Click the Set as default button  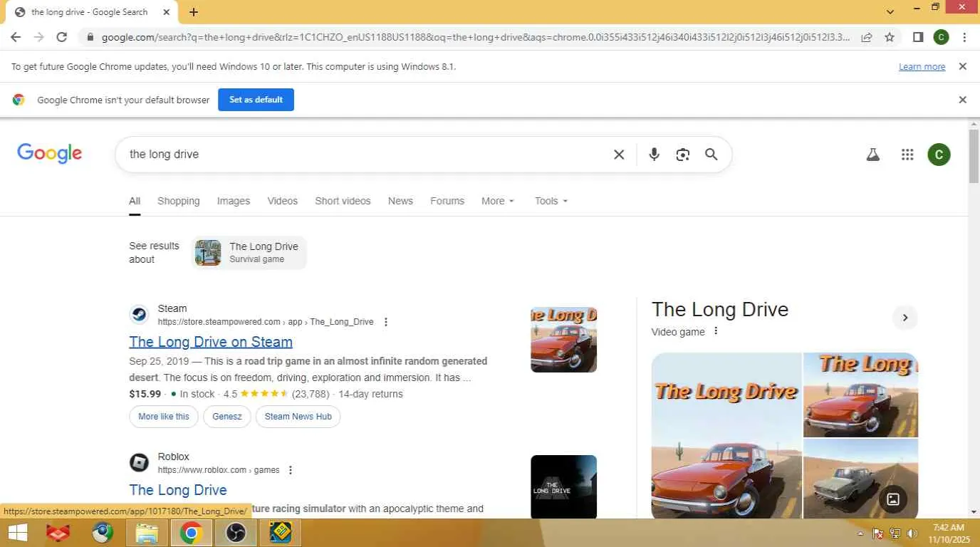tap(256, 100)
